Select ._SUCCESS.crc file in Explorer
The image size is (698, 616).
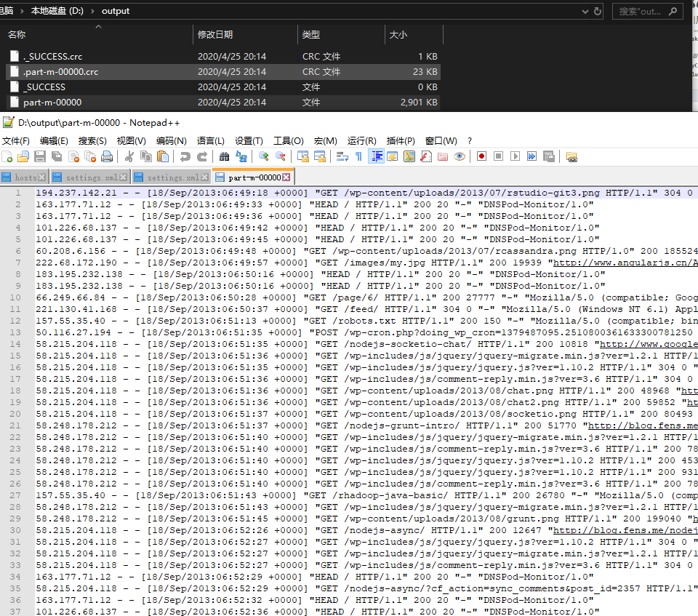click(x=223, y=56)
